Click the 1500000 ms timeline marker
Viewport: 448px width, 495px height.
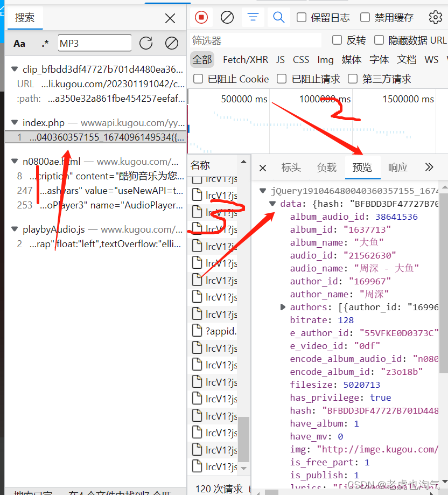click(x=408, y=99)
